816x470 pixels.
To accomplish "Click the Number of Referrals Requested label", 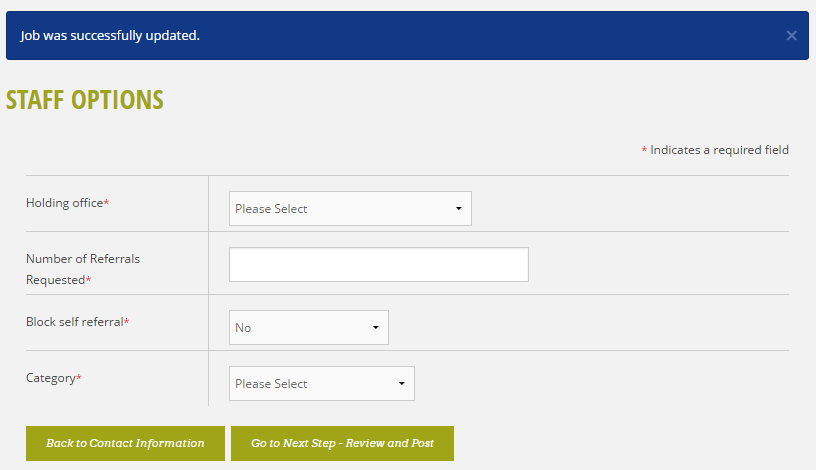I will (83, 269).
